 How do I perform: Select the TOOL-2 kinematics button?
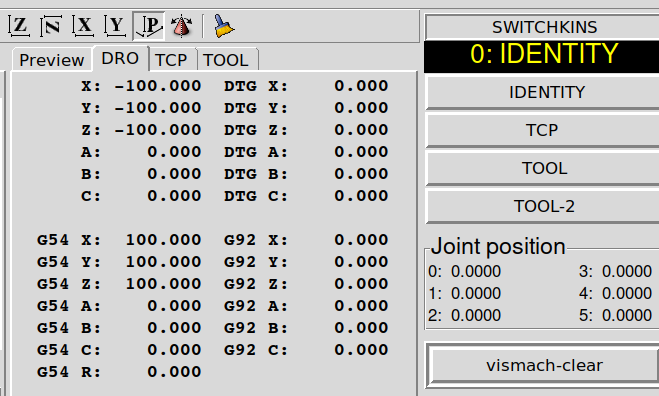click(x=544, y=206)
